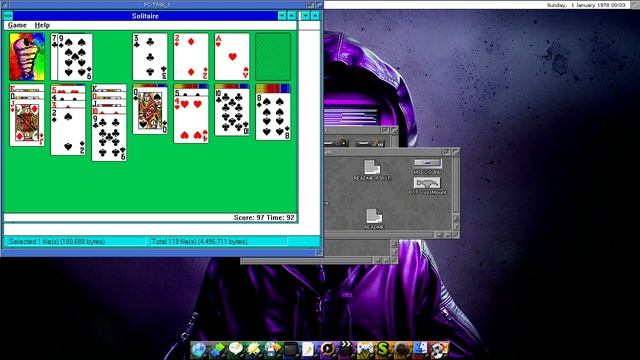The height and width of the screenshot is (360, 640).
Task: Open the bottom README file icon
Action: coord(373,218)
